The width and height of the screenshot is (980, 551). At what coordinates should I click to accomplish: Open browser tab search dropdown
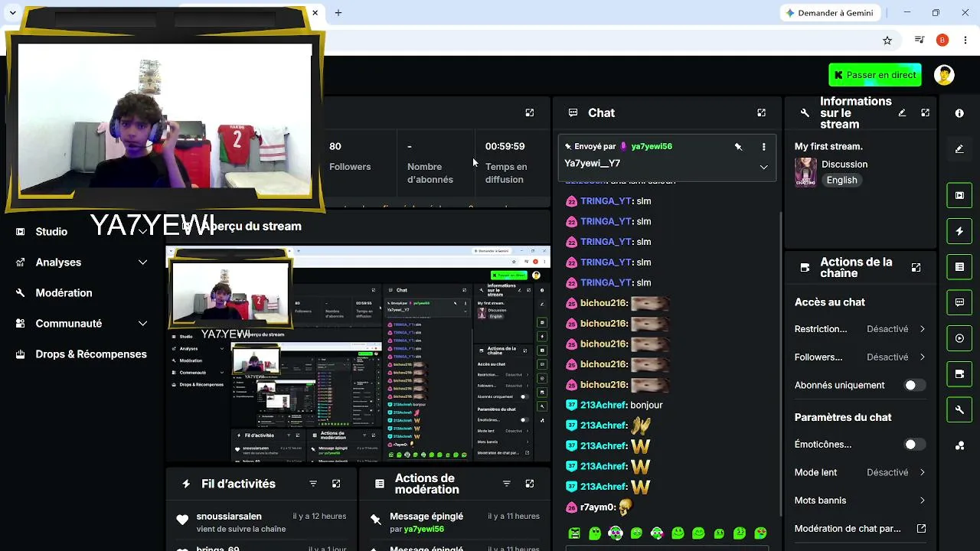[x=12, y=13]
